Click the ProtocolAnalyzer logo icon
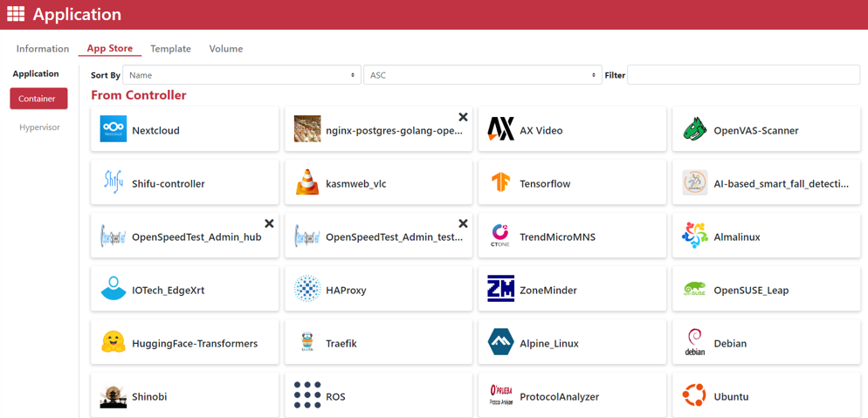The width and height of the screenshot is (868, 418). (x=501, y=394)
